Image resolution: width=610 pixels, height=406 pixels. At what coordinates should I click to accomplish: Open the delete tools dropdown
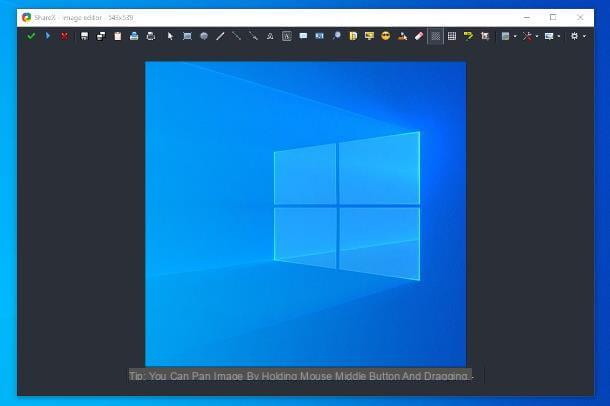tap(530, 36)
